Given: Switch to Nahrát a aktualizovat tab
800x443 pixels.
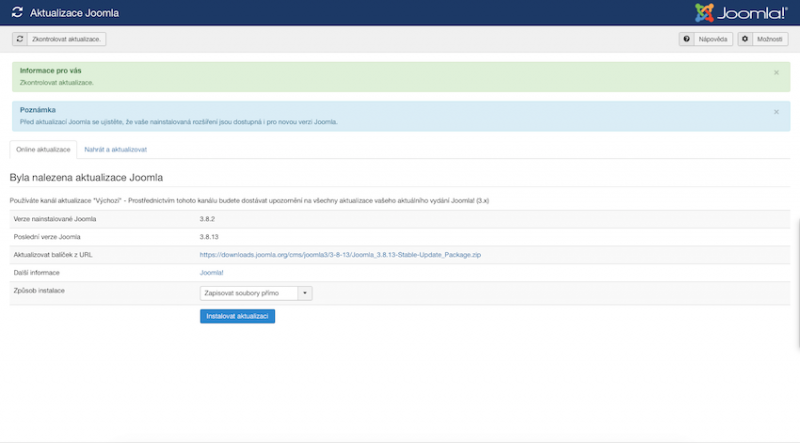Looking at the screenshot, I should pyautogui.click(x=115, y=150).
